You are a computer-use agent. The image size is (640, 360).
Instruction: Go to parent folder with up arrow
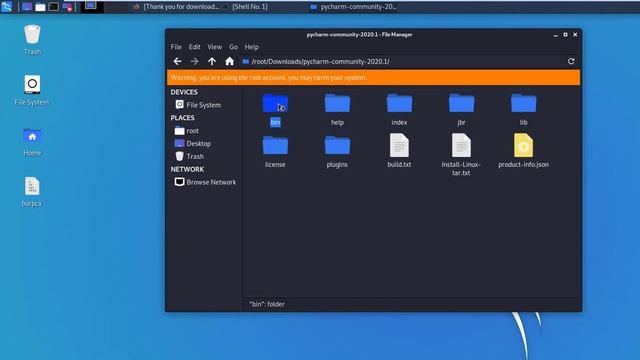pos(212,62)
